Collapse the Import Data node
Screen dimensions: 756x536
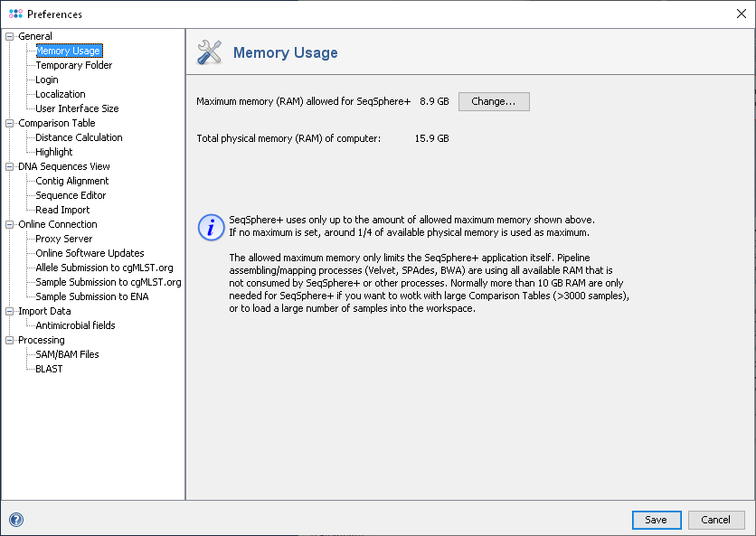click(x=11, y=311)
